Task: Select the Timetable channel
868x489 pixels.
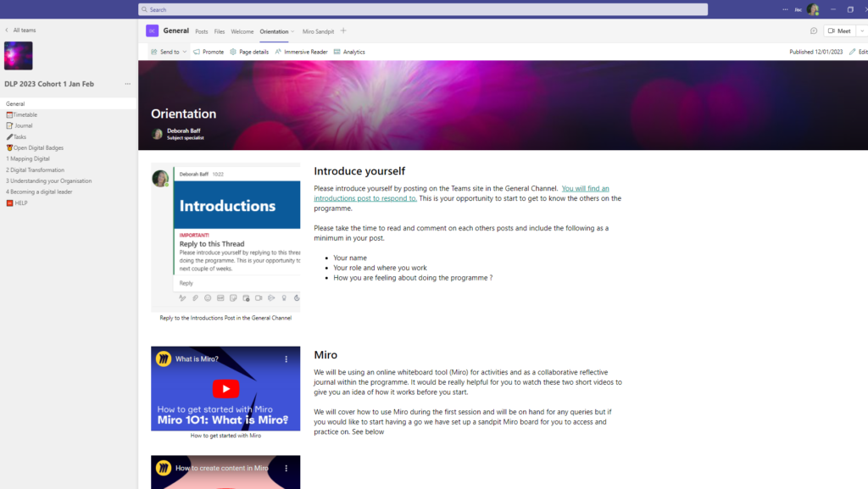Action: 25,114
